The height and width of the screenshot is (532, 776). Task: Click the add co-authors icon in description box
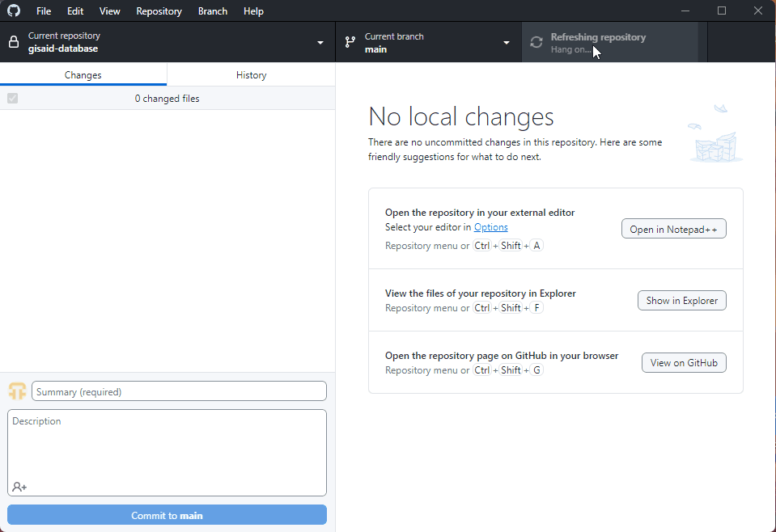tap(18, 486)
